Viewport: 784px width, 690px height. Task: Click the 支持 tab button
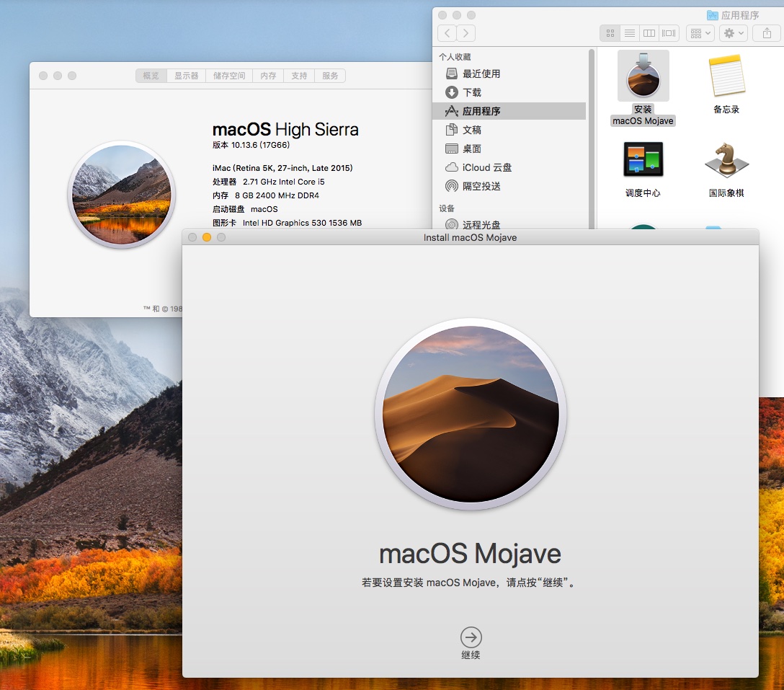click(x=299, y=75)
